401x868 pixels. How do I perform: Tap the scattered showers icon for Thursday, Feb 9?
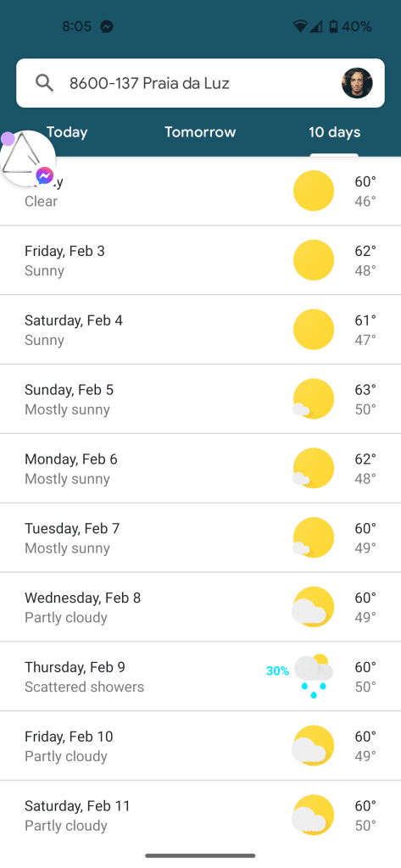click(x=314, y=676)
